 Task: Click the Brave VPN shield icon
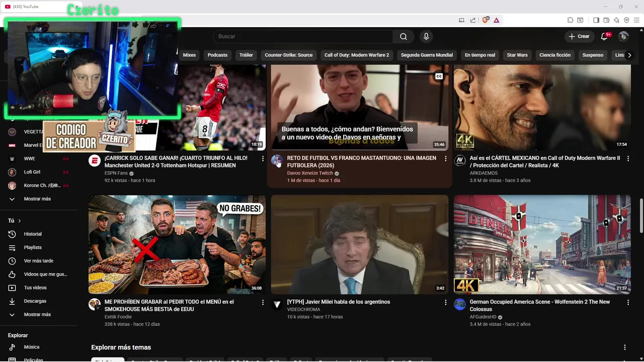(626, 20)
